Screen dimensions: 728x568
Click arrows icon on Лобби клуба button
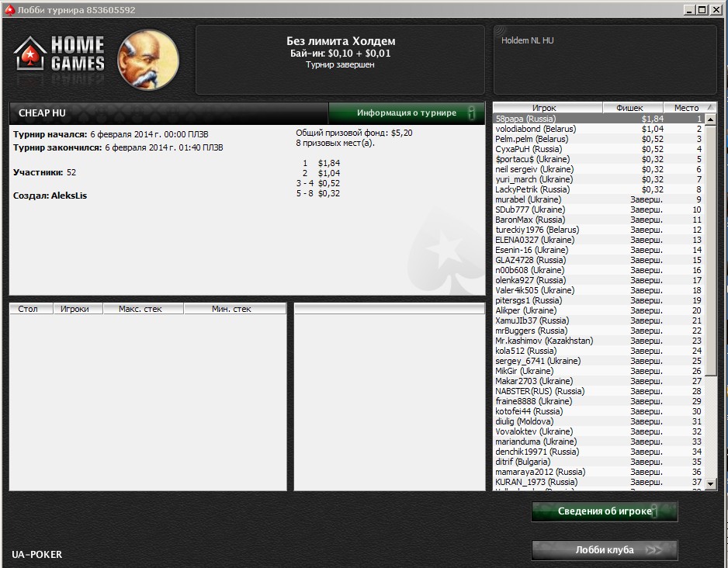pyautogui.click(x=654, y=550)
